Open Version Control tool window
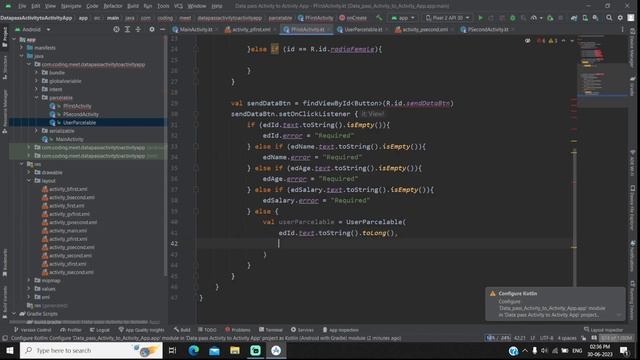640x360 pixels. tap(33, 330)
